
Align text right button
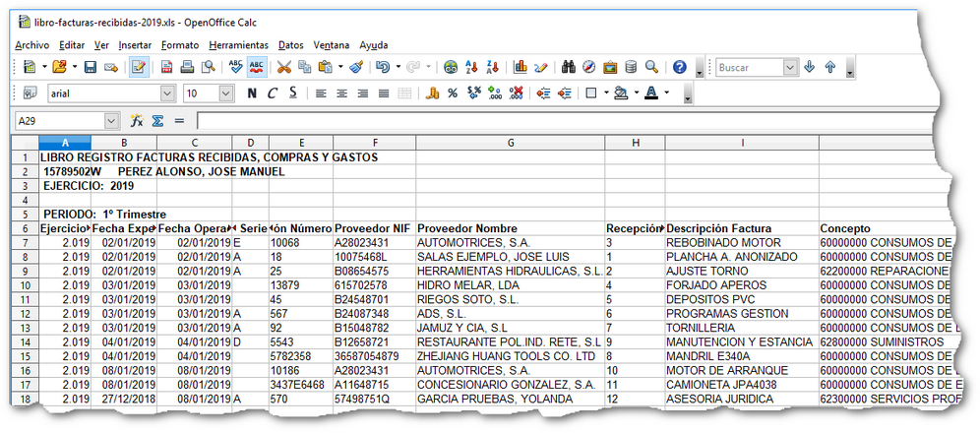point(362,93)
